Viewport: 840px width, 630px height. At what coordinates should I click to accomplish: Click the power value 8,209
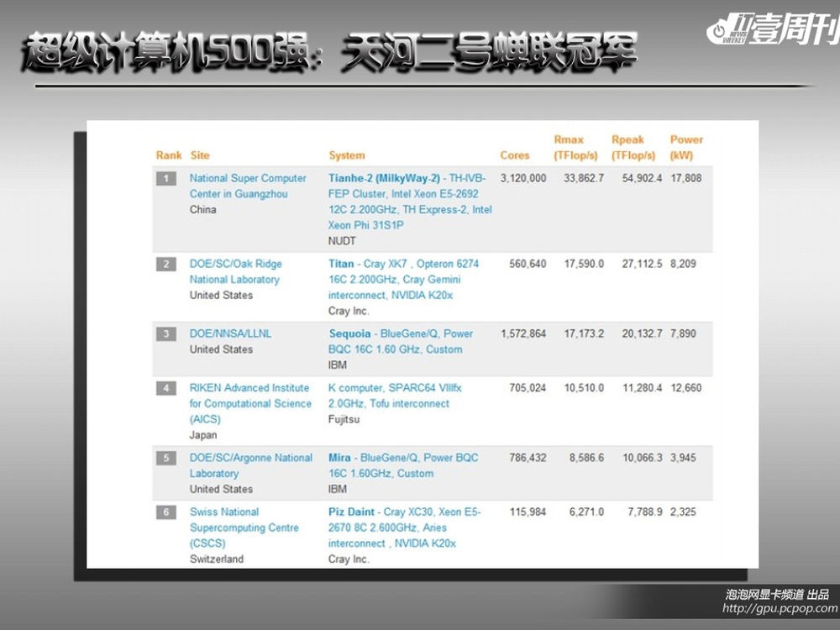683,264
